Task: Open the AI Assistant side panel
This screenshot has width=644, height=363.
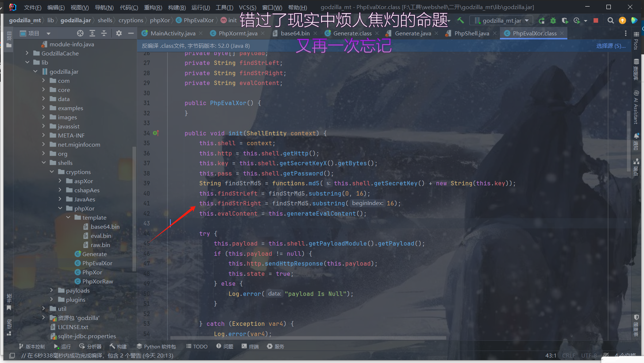Action: [636, 107]
